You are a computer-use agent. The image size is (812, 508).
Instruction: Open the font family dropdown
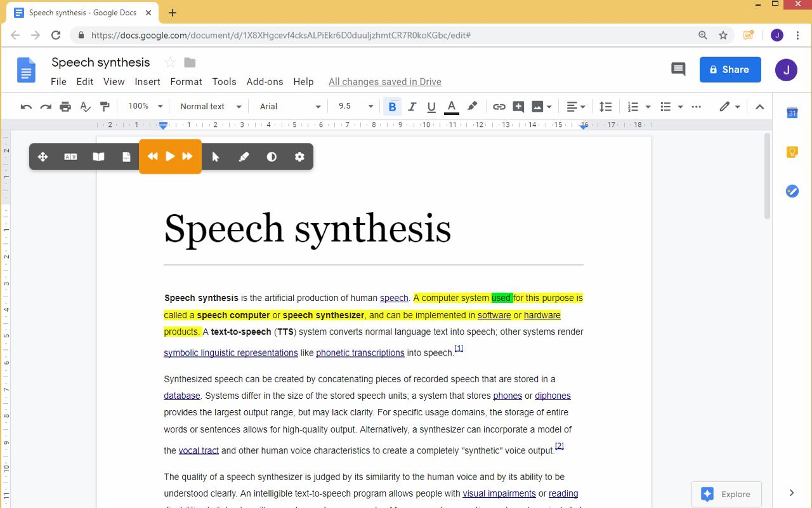[x=289, y=106]
